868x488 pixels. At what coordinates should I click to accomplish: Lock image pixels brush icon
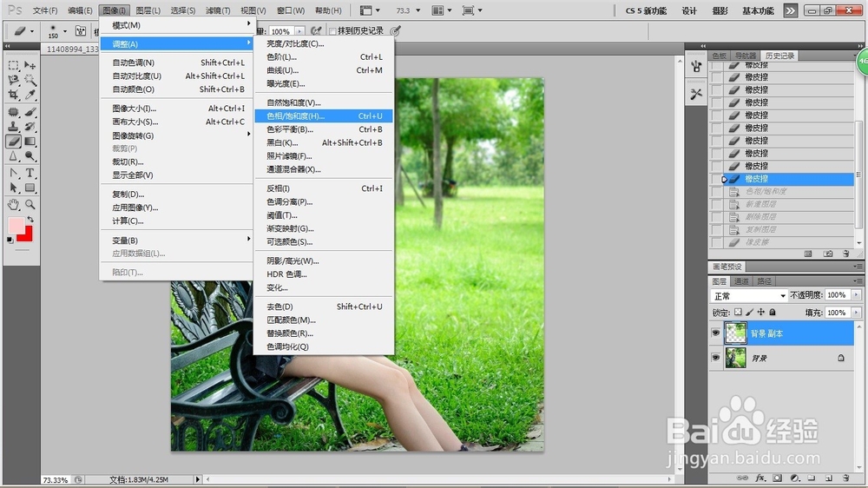[749, 312]
